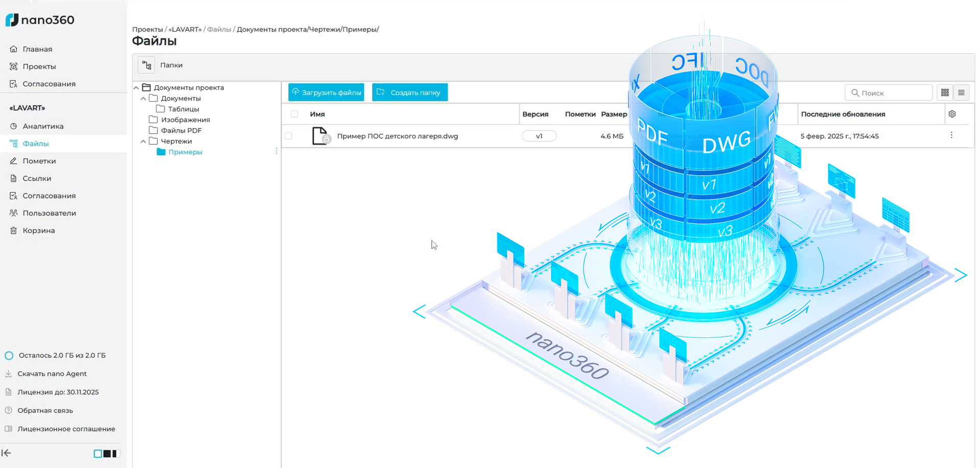Open Примеры folder options menu

(x=277, y=151)
